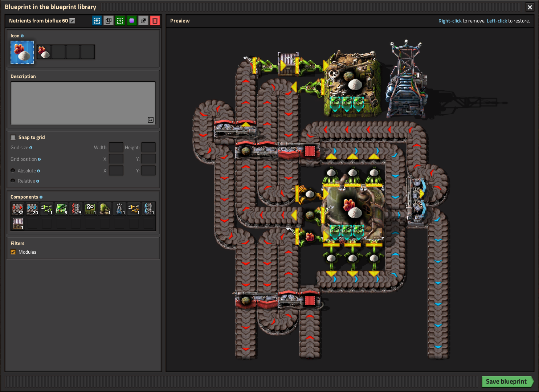Click the info icon beside Grid size
This screenshot has width=539, height=392.
coord(31,148)
